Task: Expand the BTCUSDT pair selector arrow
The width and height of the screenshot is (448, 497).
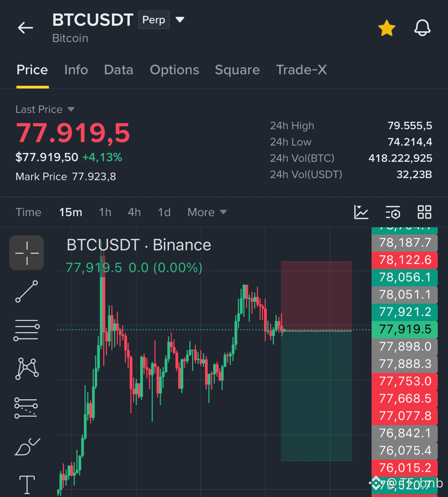Action: tap(180, 19)
